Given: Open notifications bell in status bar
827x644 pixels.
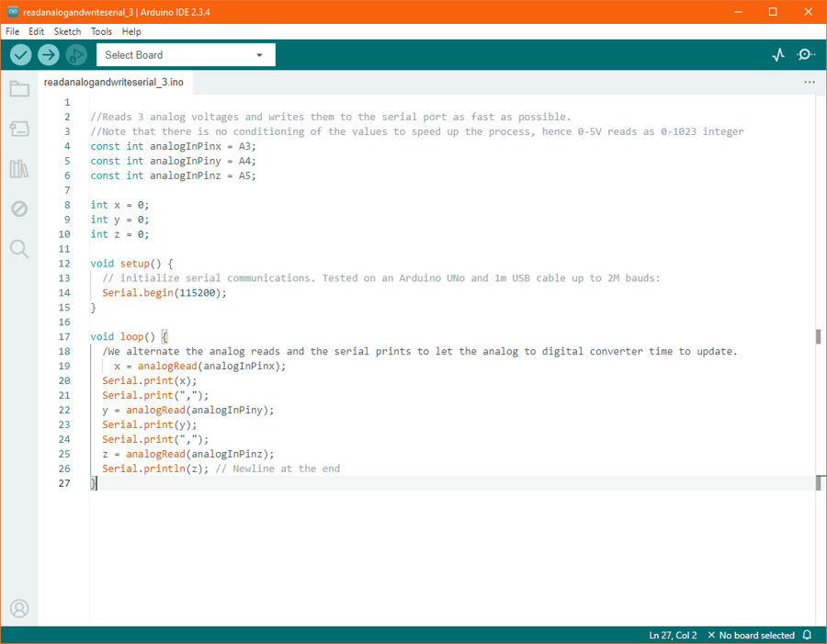Looking at the screenshot, I should pyautogui.click(x=807, y=635).
